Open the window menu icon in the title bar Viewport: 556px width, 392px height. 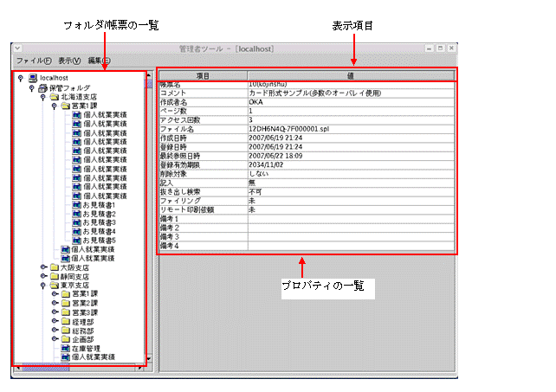[17, 48]
